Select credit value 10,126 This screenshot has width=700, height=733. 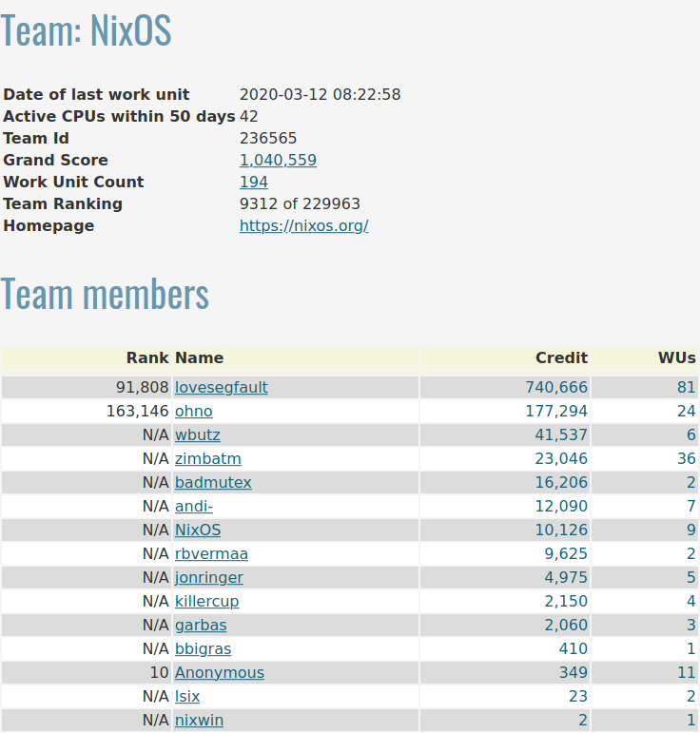pos(561,530)
